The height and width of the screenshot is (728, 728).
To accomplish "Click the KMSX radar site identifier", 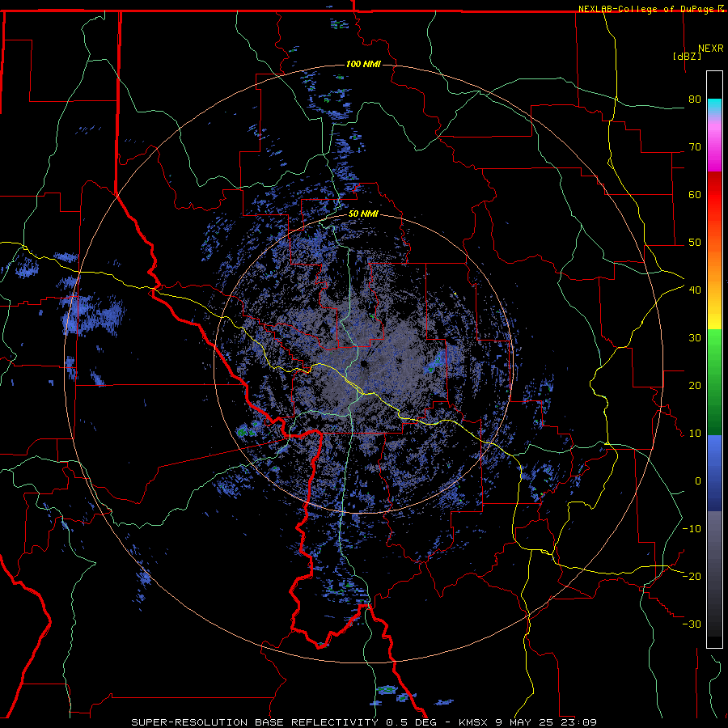I will (x=475, y=722).
